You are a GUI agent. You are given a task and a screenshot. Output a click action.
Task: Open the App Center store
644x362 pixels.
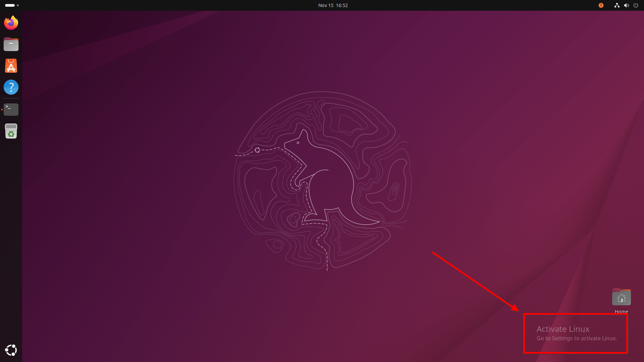11,65
